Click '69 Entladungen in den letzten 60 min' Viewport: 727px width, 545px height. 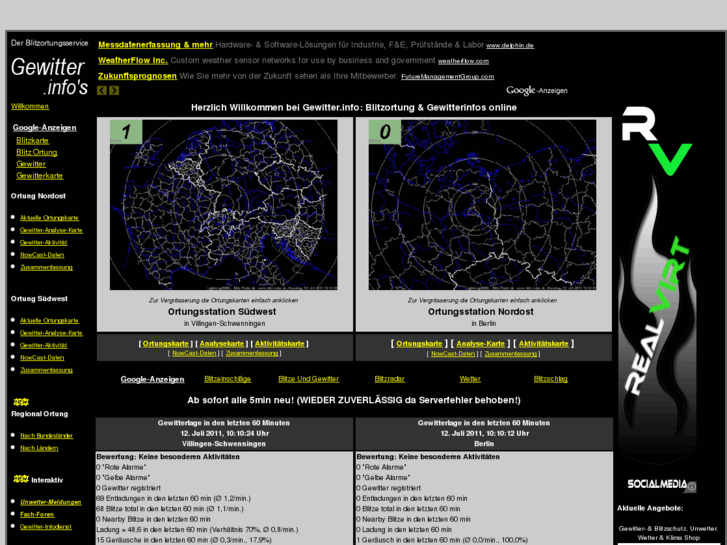click(x=153, y=499)
